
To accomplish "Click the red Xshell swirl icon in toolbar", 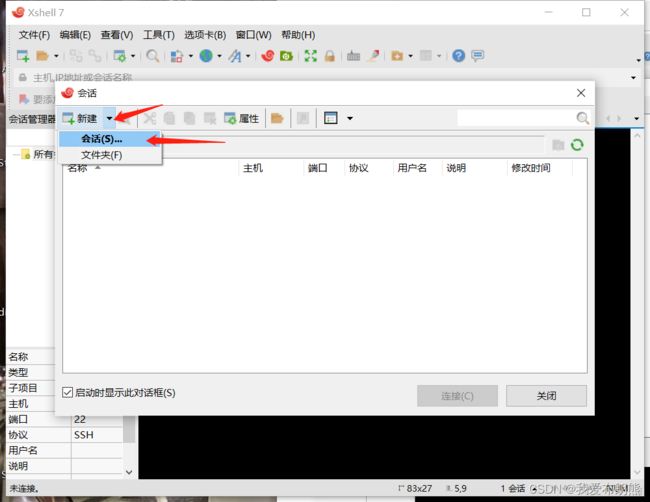I will [x=268, y=56].
